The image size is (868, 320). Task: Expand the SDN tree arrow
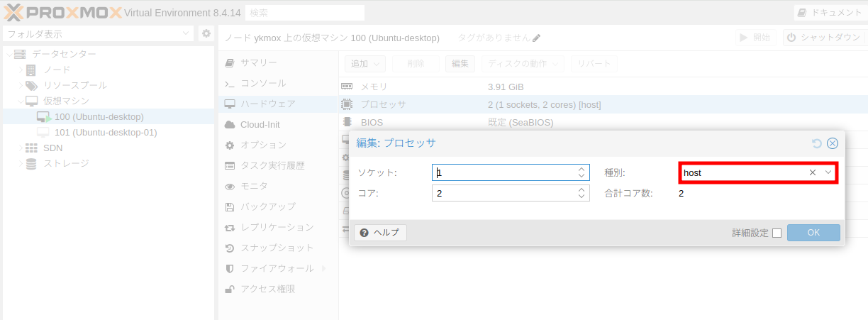pyautogui.click(x=20, y=148)
